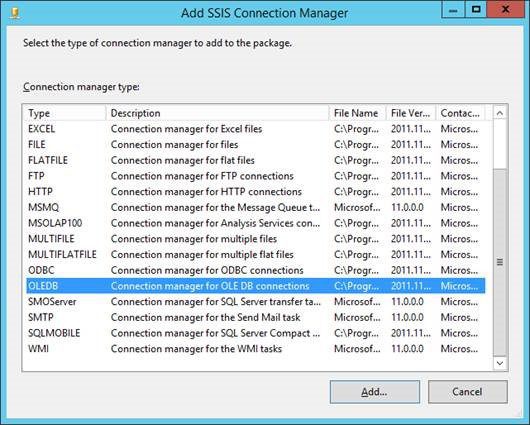Maximize the Add SSIS Connection Manager window
Screen dimensions: 530x425
pyautogui.click(x=476, y=9)
